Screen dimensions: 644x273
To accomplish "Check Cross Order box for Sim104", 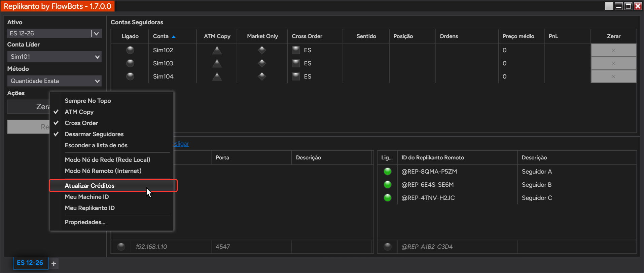I will pyautogui.click(x=296, y=77).
